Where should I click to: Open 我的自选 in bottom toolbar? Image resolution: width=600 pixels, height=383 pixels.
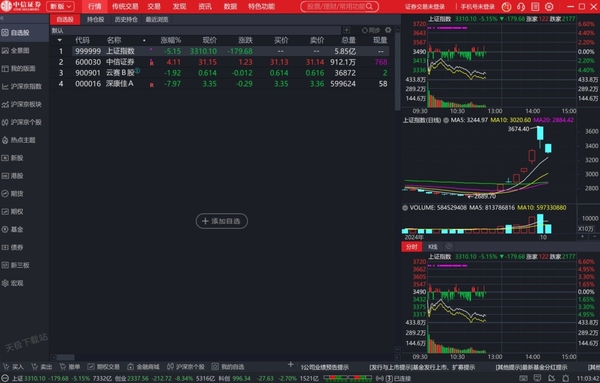point(228,367)
